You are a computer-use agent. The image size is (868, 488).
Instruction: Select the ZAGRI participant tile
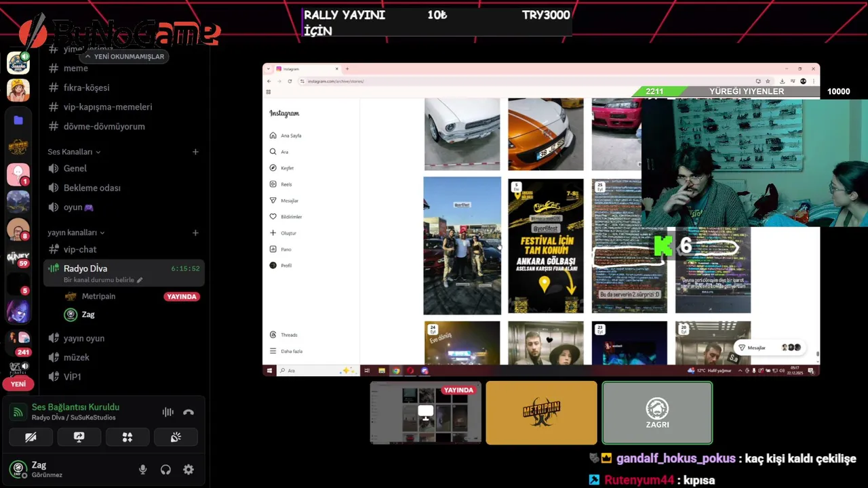pyautogui.click(x=657, y=413)
